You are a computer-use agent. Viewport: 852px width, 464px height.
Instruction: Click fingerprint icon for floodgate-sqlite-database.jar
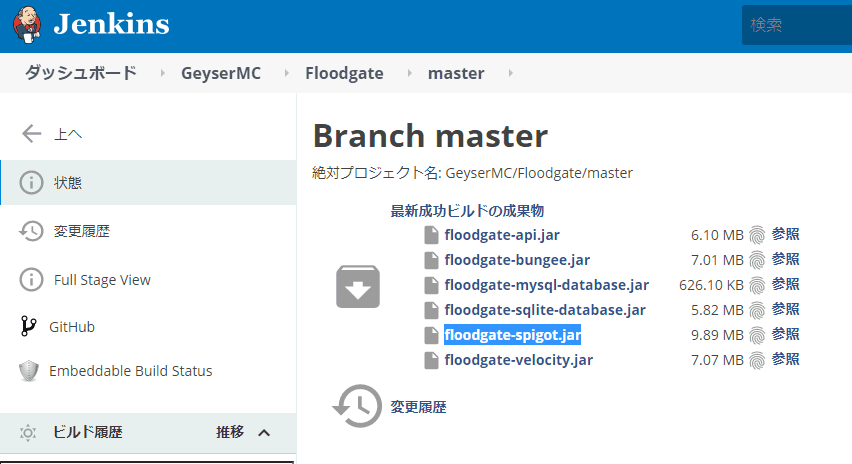click(x=757, y=310)
